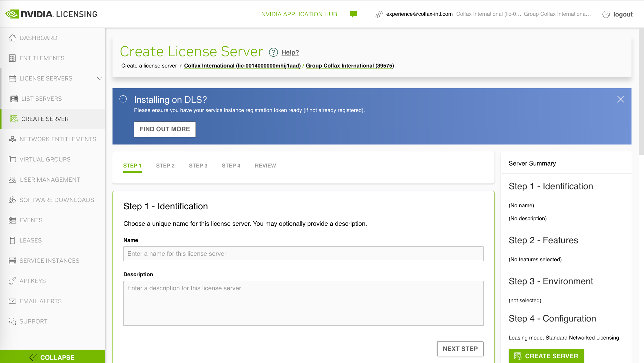Click the Support chat bubbles icon
The width and height of the screenshot is (644, 363).
[x=12, y=321]
